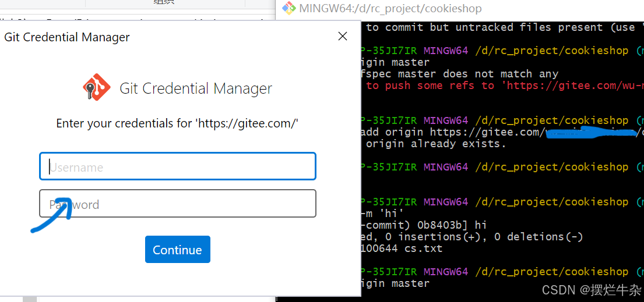The height and width of the screenshot is (302, 644).
Task: Click the '0b8403b] hi' commit line in terminal
Action: 424,225
